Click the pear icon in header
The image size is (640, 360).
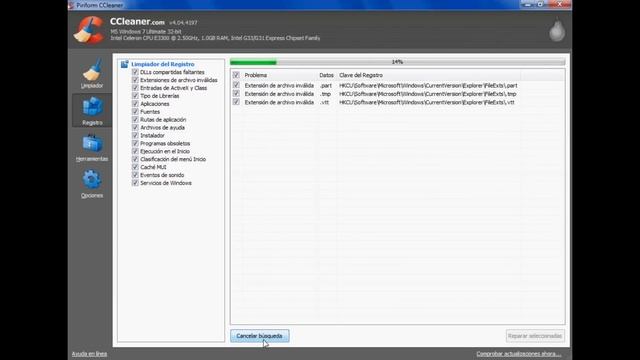(557, 29)
